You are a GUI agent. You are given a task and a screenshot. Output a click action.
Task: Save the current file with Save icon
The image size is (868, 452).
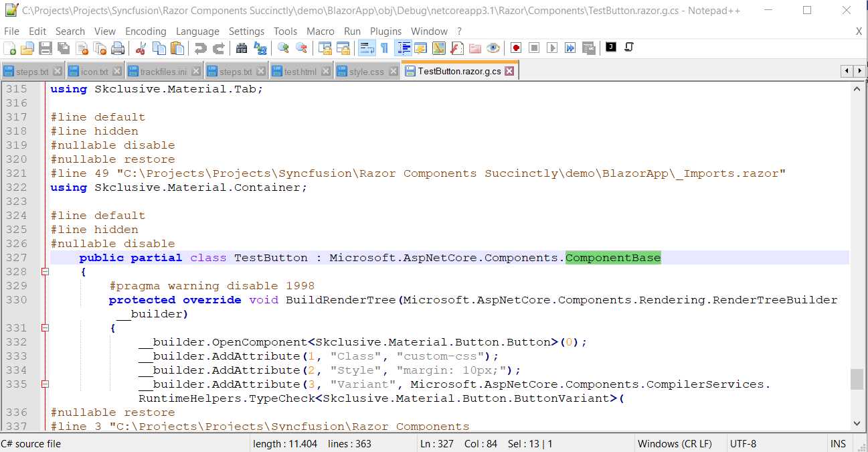(x=45, y=48)
